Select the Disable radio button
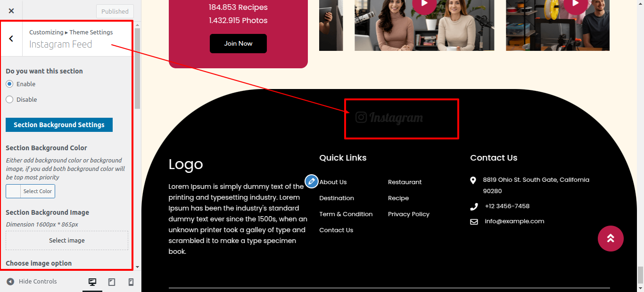Screen dimensions: 644x292 (x=9, y=99)
